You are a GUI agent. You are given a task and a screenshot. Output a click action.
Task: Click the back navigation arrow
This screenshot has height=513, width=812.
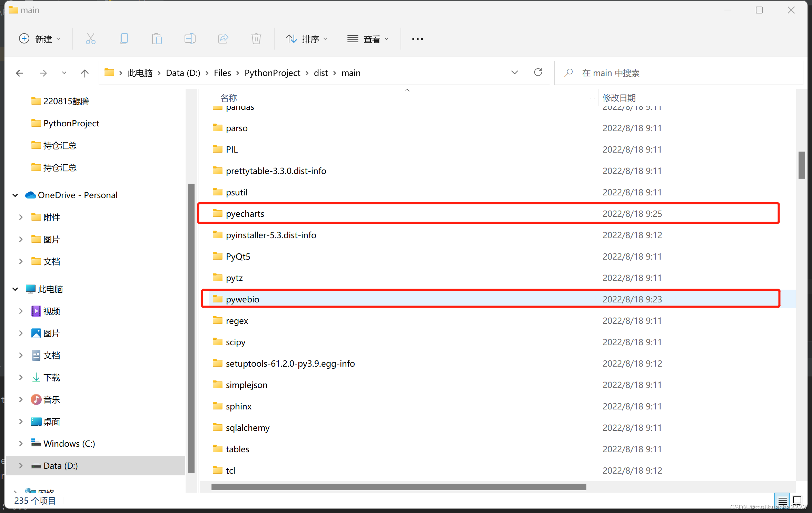click(19, 73)
